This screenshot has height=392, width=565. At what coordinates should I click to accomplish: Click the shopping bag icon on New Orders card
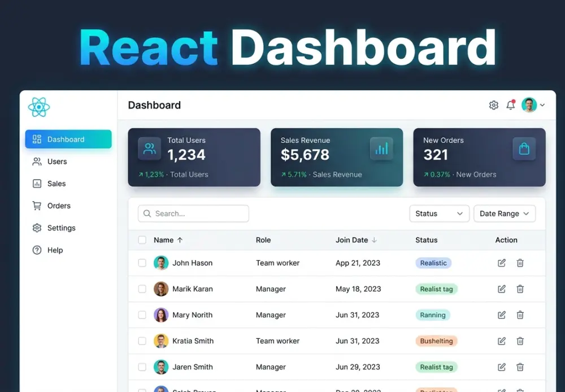[524, 149]
